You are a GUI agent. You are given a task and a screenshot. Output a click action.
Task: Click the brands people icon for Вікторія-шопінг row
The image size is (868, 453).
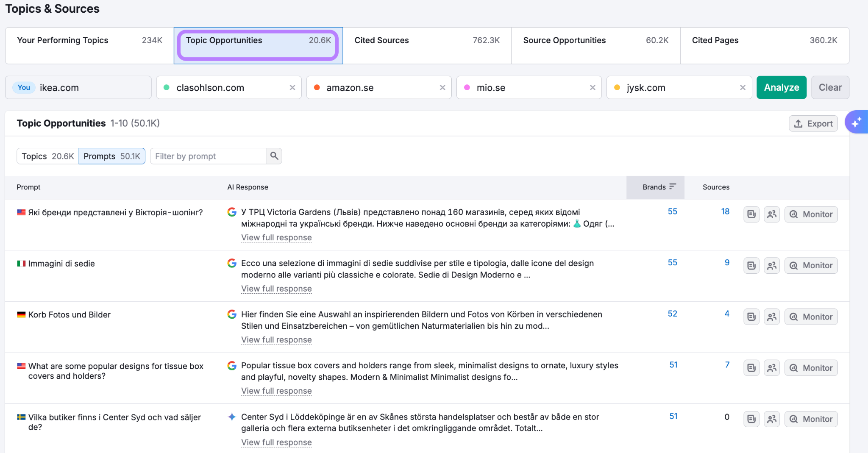pos(772,214)
